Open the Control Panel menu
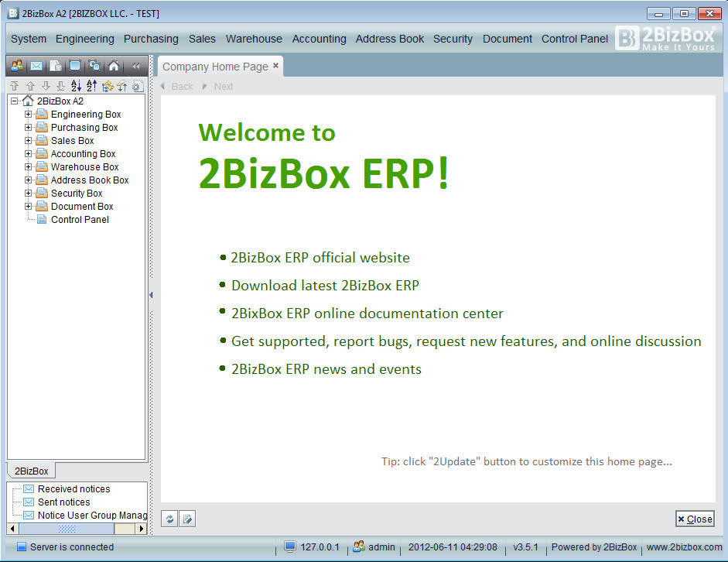 point(575,39)
